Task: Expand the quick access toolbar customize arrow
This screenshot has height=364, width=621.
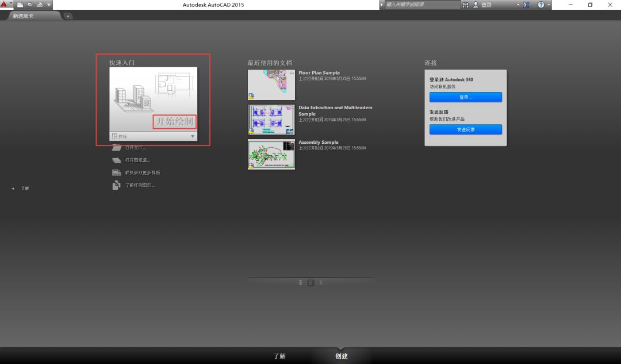Action: point(49,5)
